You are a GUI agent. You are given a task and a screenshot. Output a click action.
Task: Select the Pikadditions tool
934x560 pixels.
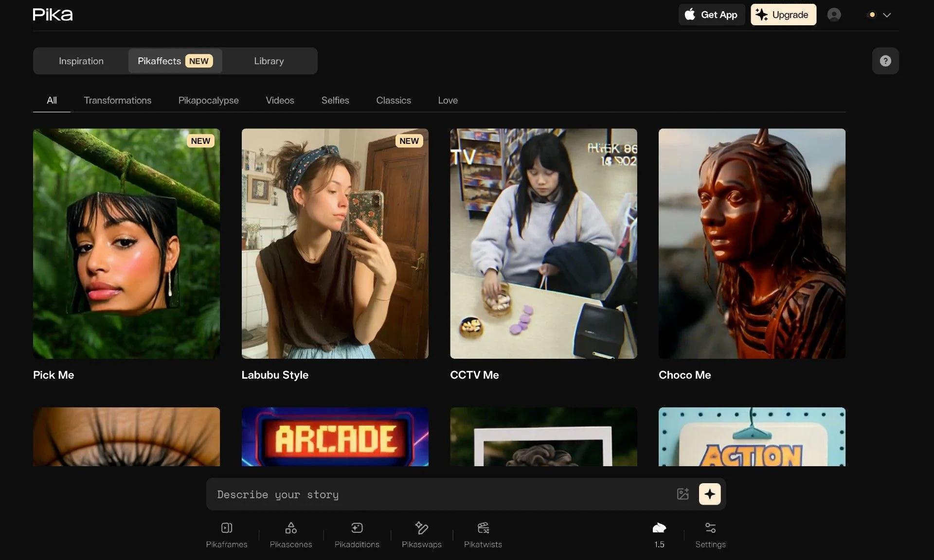(x=357, y=534)
